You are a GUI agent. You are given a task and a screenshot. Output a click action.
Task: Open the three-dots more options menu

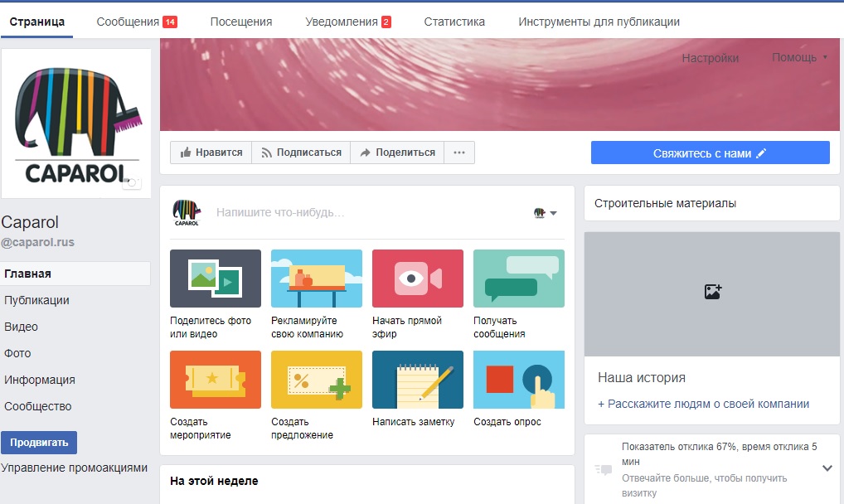(459, 153)
